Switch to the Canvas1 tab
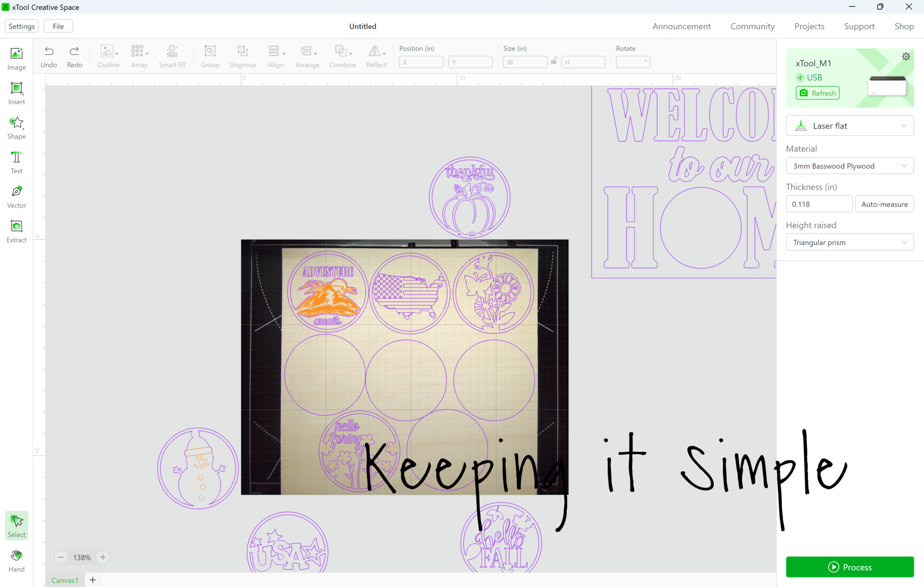The image size is (924, 587). click(x=65, y=580)
